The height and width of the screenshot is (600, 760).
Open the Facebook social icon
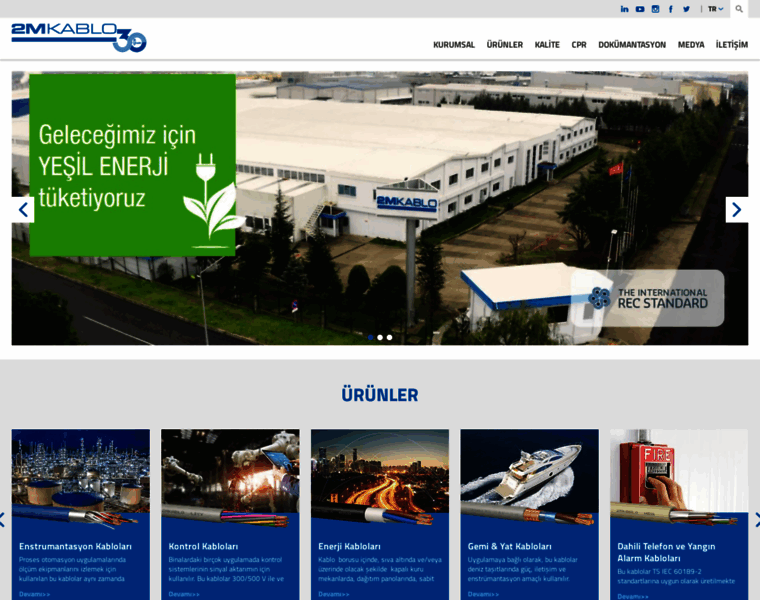pyautogui.click(x=671, y=9)
